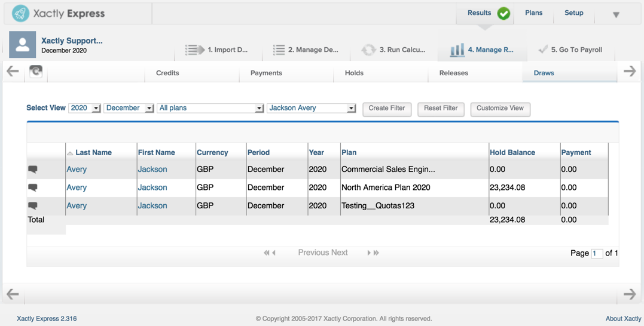Go to last page with double-right arrow

376,253
